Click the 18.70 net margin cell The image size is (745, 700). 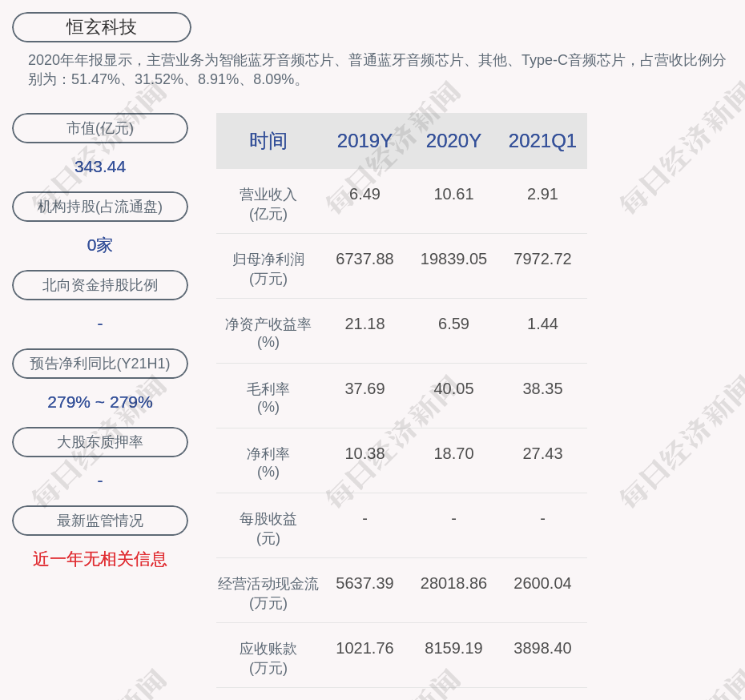point(453,453)
